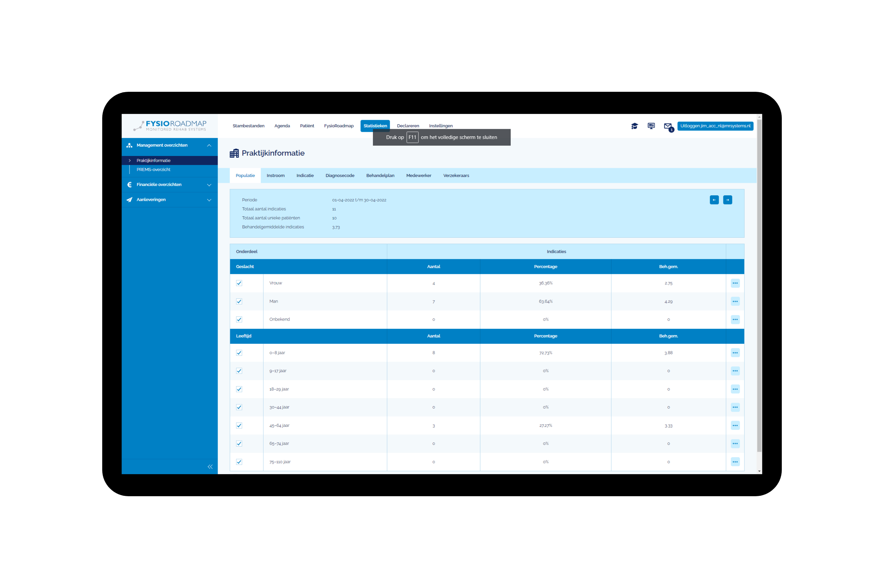884x588 pixels.
Task: Click the FysioRoadmap logo
Action: pos(170,126)
